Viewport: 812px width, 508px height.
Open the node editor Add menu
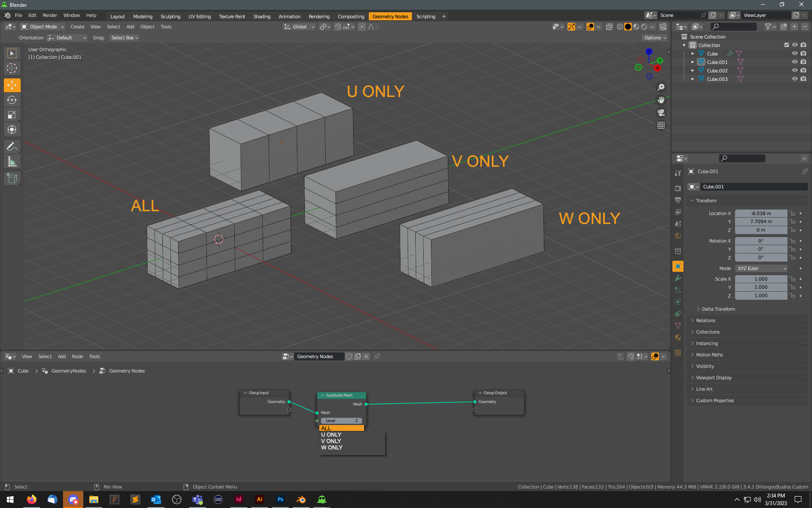point(62,356)
